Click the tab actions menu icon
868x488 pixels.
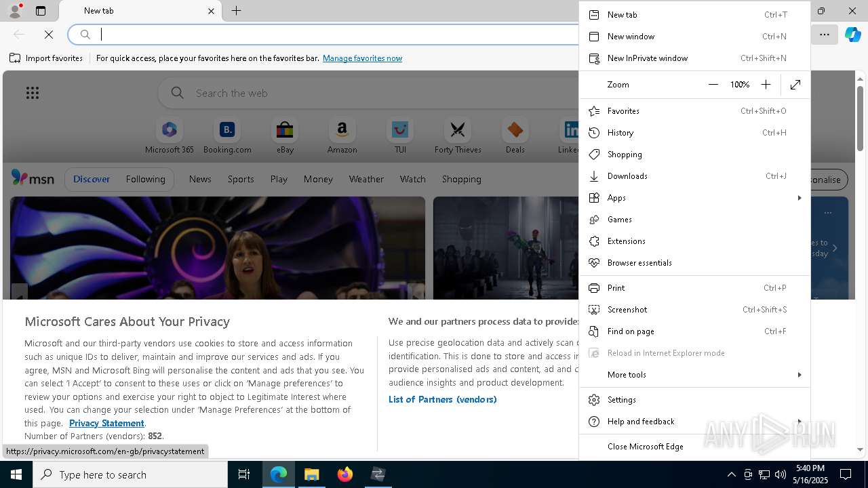pyautogui.click(x=41, y=11)
